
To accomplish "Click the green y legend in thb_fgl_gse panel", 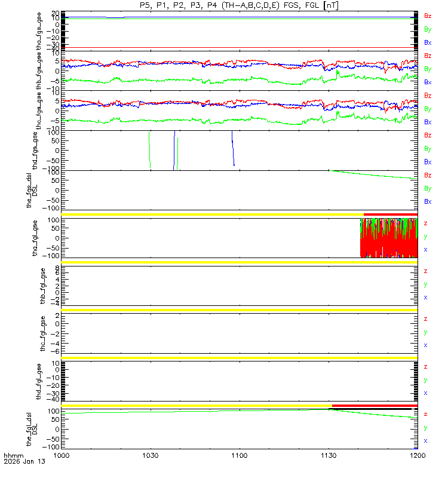I will (425, 285).
